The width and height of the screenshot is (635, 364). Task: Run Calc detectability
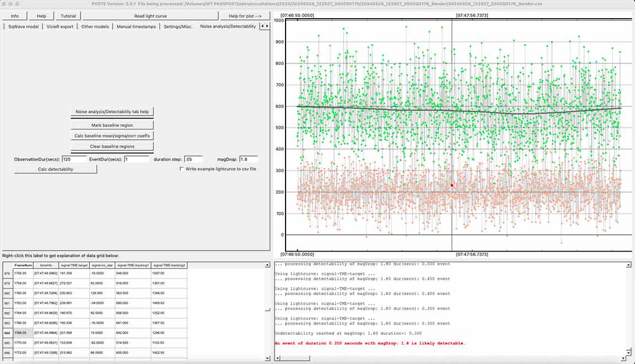tap(56, 169)
